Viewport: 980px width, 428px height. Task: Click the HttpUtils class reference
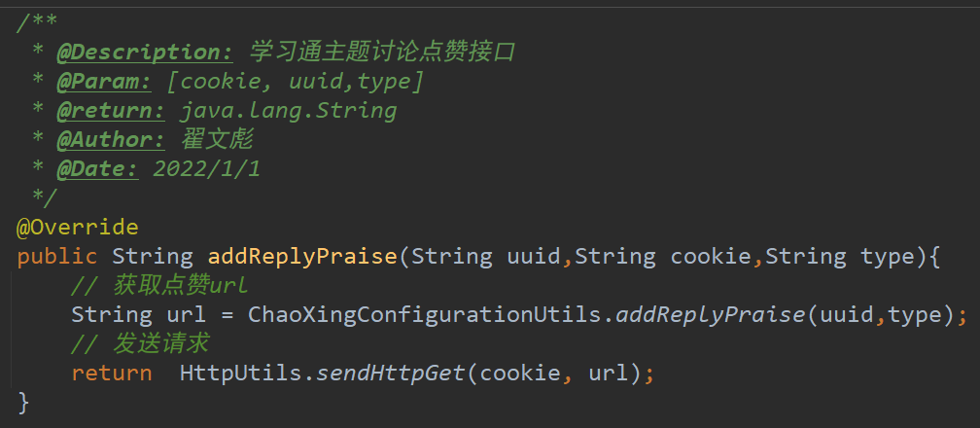click(242, 374)
